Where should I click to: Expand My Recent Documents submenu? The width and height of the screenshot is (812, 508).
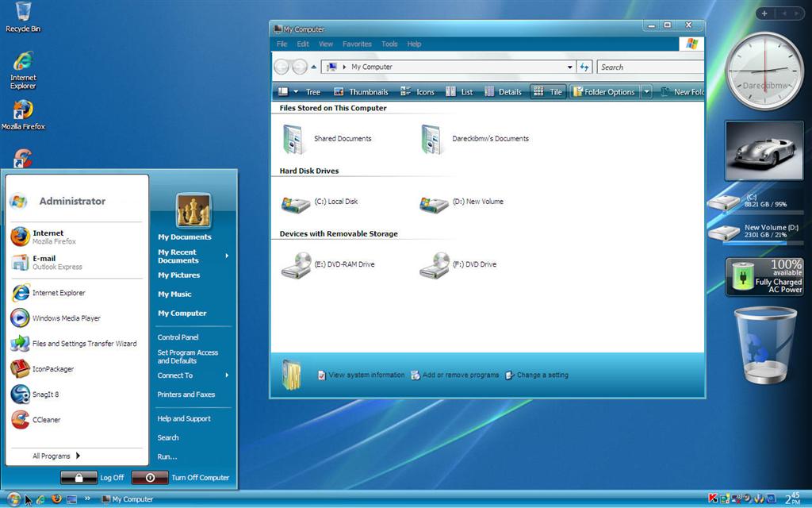click(x=227, y=256)
